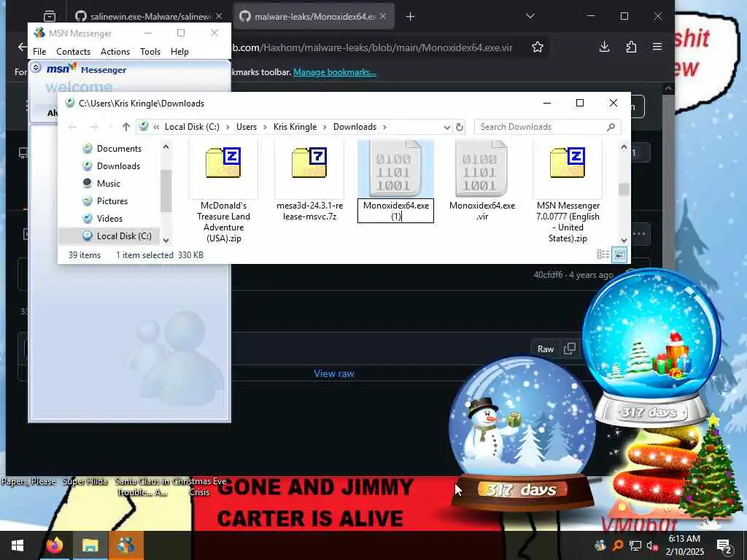747x560 pixels.
Task: Open the Actions menu in MSN Messenger
Action: [x=115, y=52]
